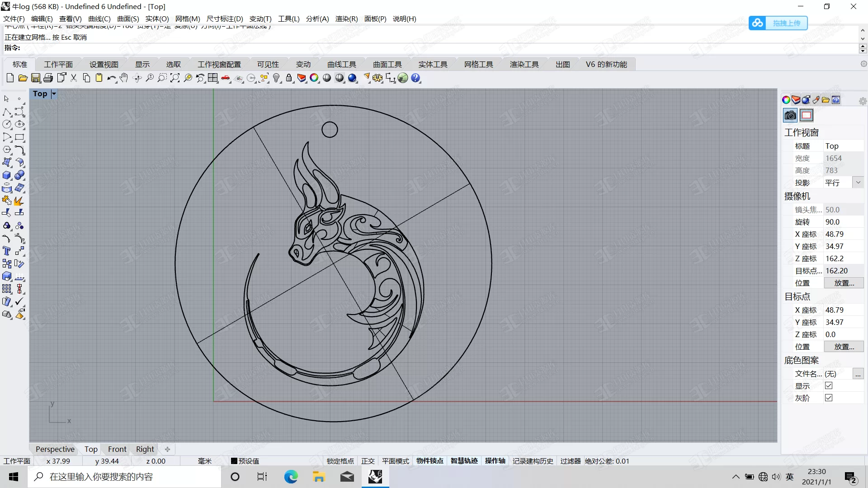Click the four-viewport layout icon

213,78
